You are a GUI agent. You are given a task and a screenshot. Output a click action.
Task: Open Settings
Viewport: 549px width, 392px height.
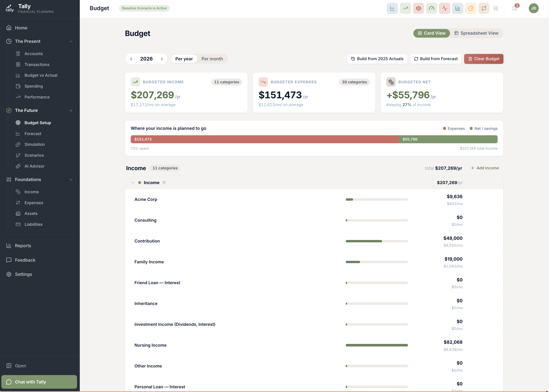(23, 274)
